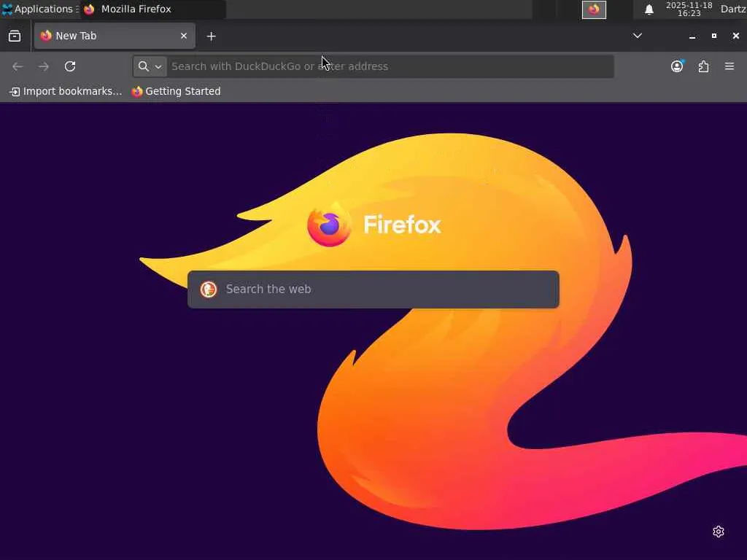The width and height of the screenshot is (747, 560).
Task: Click the Search the web box
Action: tap(373, 289)
